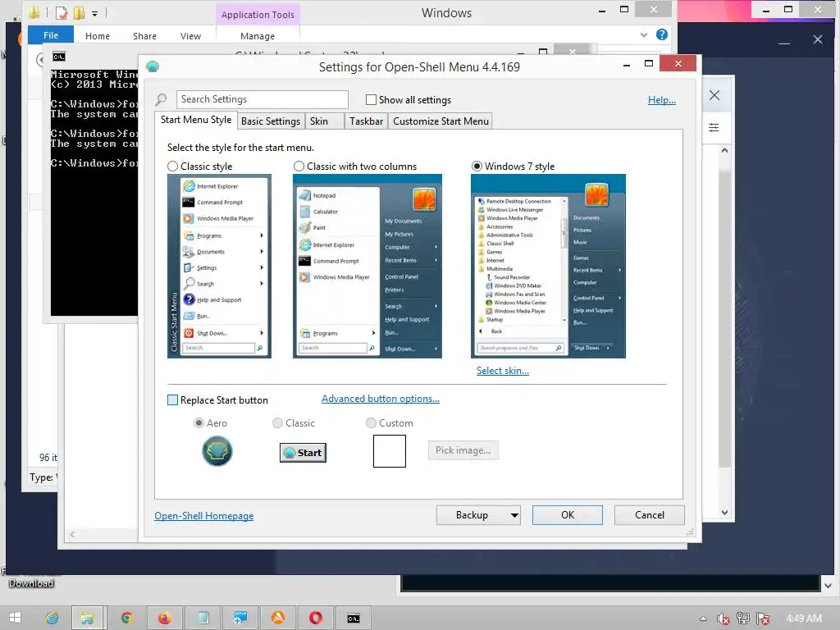The image size is (840, 630).
Task: Visit the Open-Shell Homepage link
Action: (204, 516)
